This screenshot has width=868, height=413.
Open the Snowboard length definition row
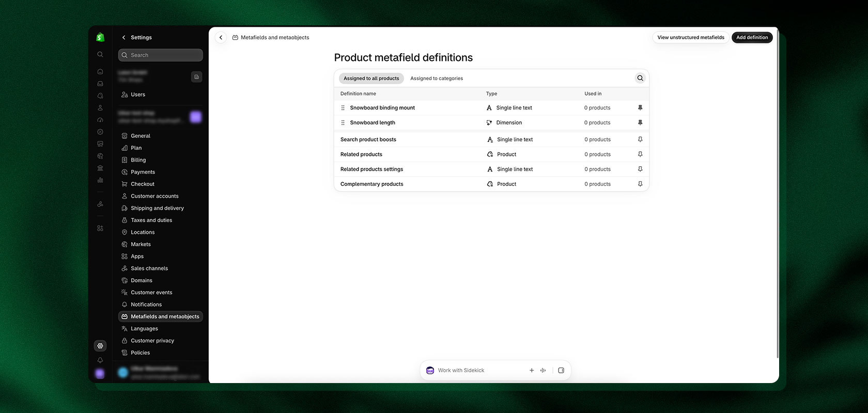tap(491, 123)
